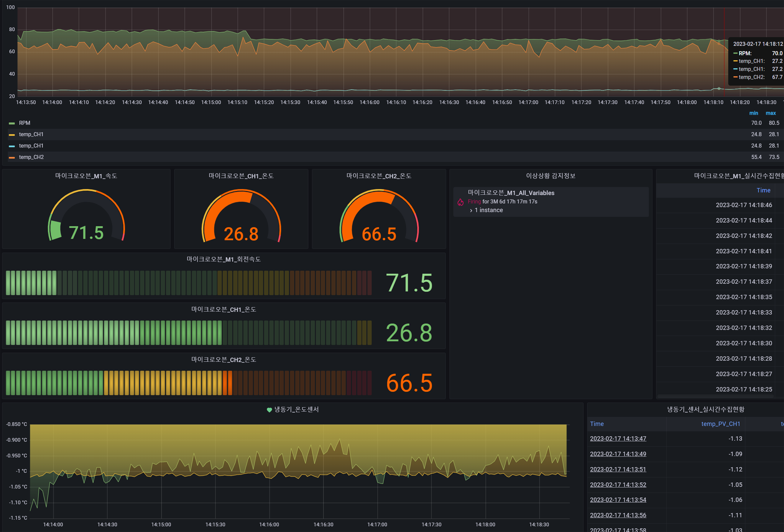The width and height of the screenshot is (784, 532).
Task: Click orange temp_CH2 legend color marker
Action: 12,157
